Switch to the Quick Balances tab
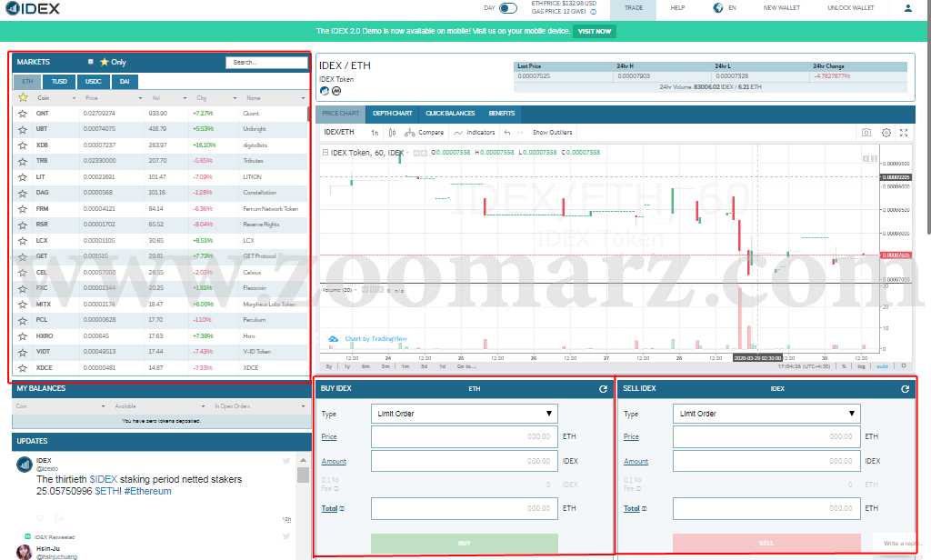931x560 pixels. 451,114
